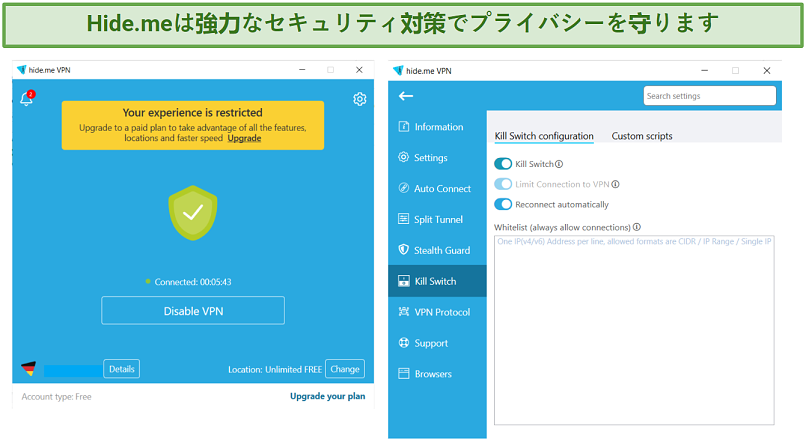806x442 pixels.
Task: Click info icon next to Kill Switch
Action: (559, 164)
